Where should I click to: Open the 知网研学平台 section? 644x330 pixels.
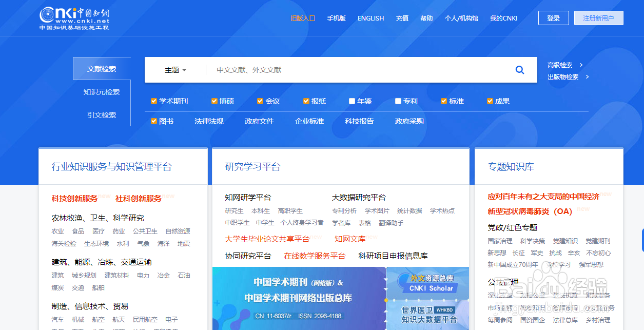(249, 197)
